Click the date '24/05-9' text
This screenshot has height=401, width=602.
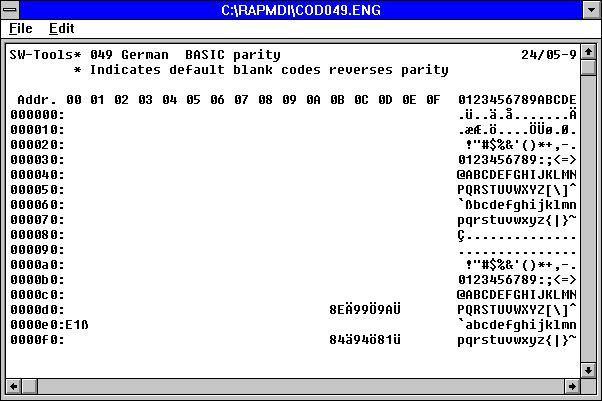(549, 55)
